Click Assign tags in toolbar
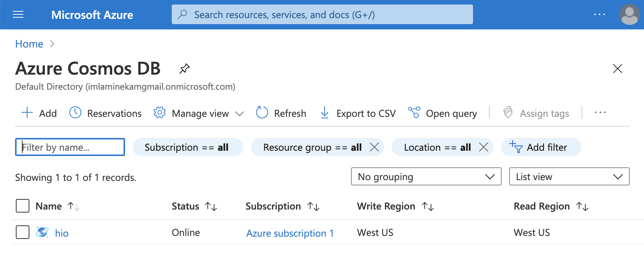 pos(536,113)
